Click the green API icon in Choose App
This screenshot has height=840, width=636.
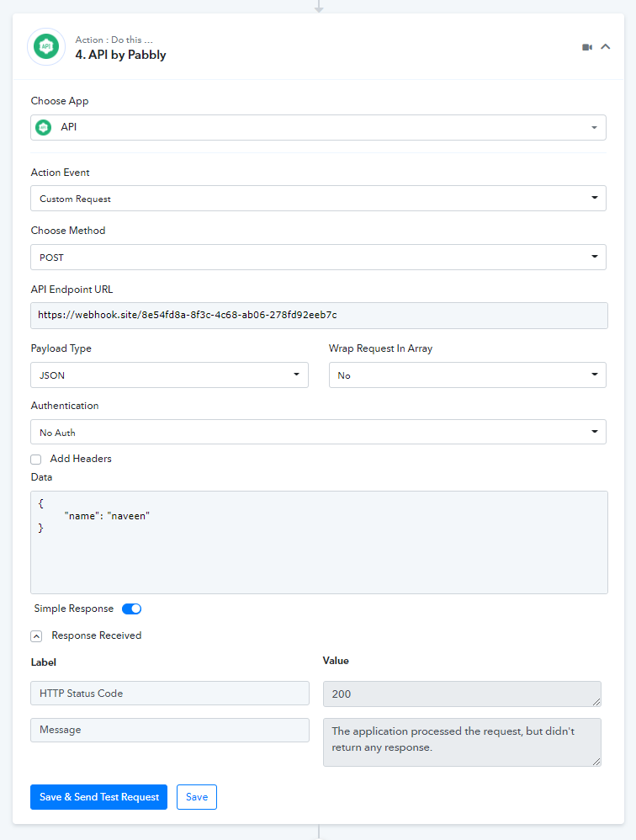click(x=43, y=127)
